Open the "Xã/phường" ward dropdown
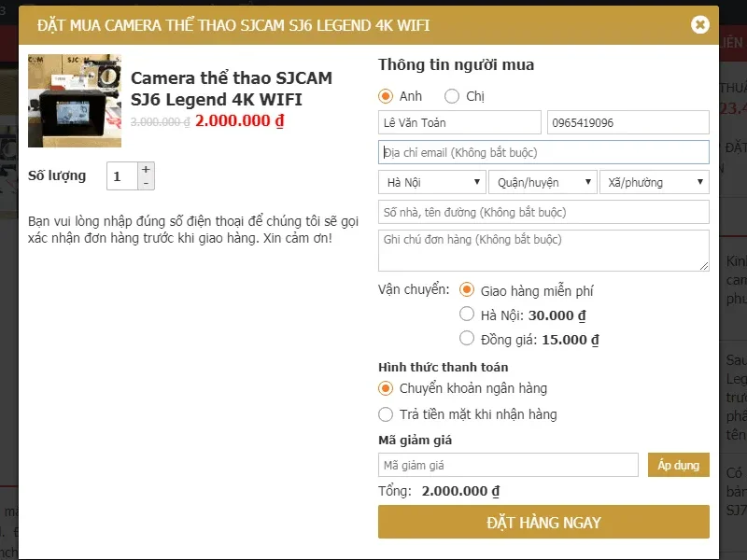This screenshot has height=560, width=747. click(654, 182)
